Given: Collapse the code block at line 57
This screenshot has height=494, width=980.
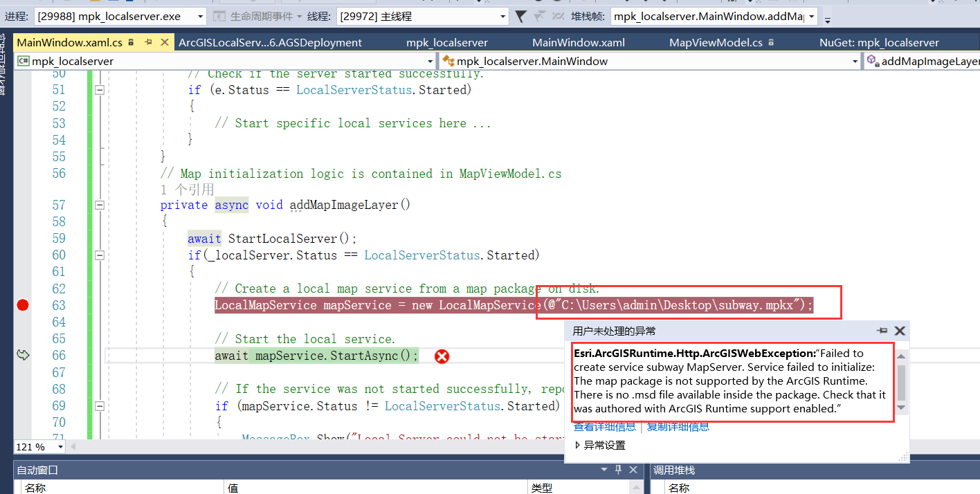Looking at the screenshot, I should point(100,205).
